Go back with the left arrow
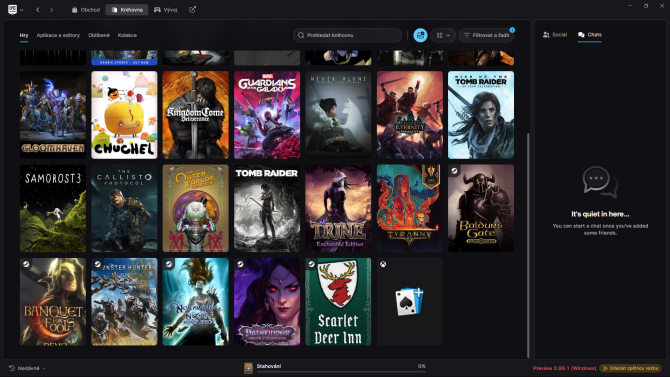This screenshot has width=670, height=377. click(38, 9)
